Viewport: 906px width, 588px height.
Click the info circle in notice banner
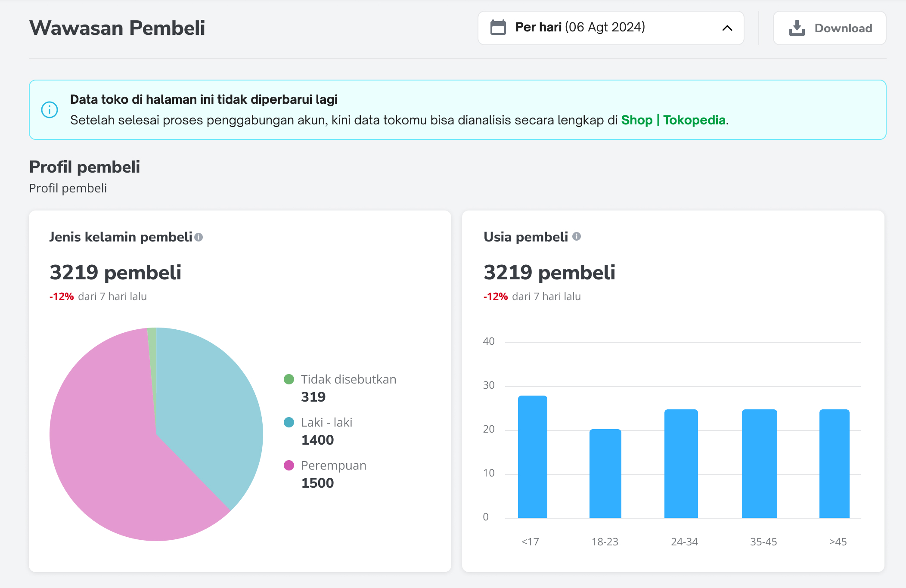[50, 110]
